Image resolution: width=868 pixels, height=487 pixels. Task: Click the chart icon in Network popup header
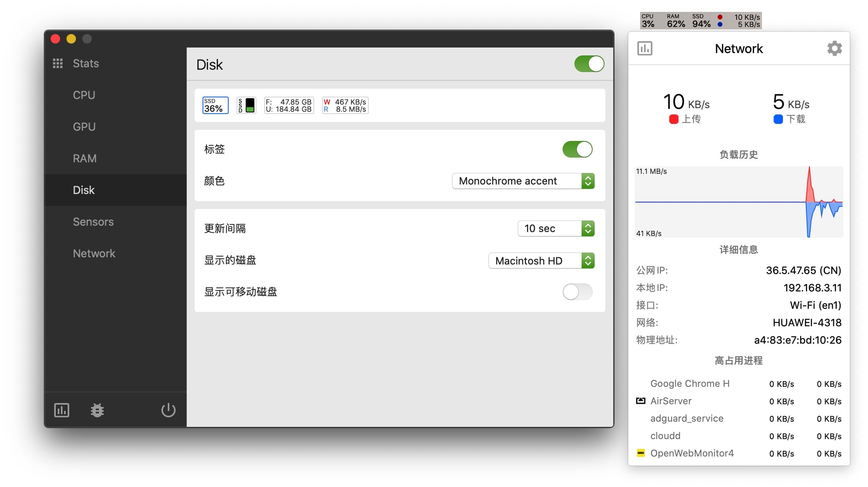(x=645, y=48)
